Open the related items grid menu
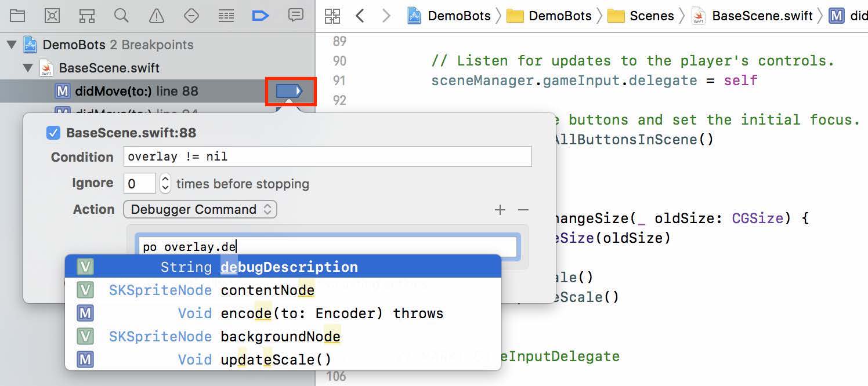The image size is (868, 386). [332, 16]
